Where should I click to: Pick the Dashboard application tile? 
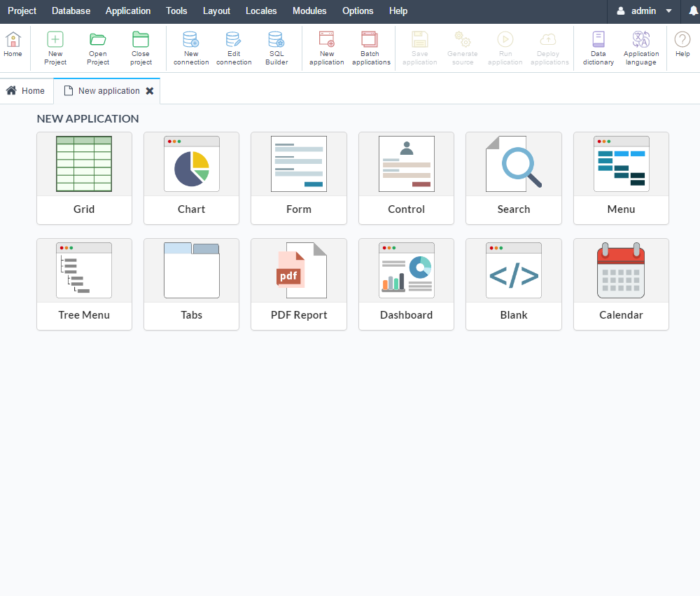(406, 284)
